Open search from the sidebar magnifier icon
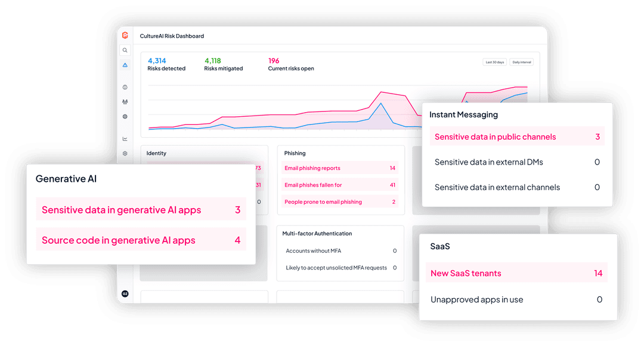 (125, 50)
